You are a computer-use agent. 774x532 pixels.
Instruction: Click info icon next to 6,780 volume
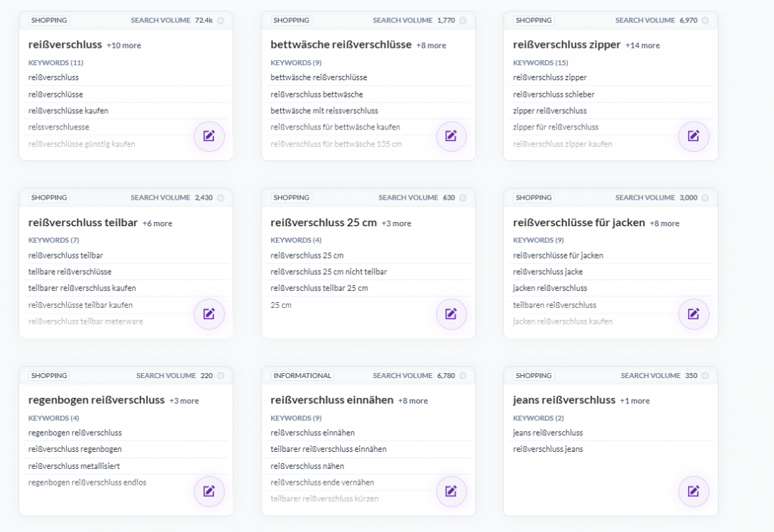tap(463, 376)
